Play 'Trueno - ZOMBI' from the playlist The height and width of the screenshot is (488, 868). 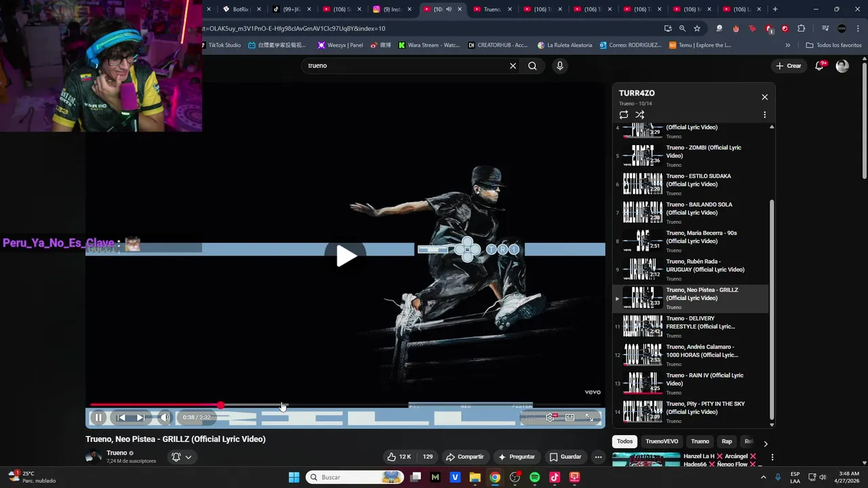pyautogui.click(x=690, y=156)
